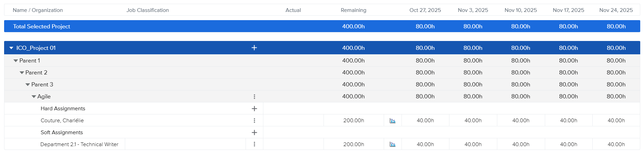Collapse the Parent 3 tree node
The image size is (644, 154).
pos(28,85)
